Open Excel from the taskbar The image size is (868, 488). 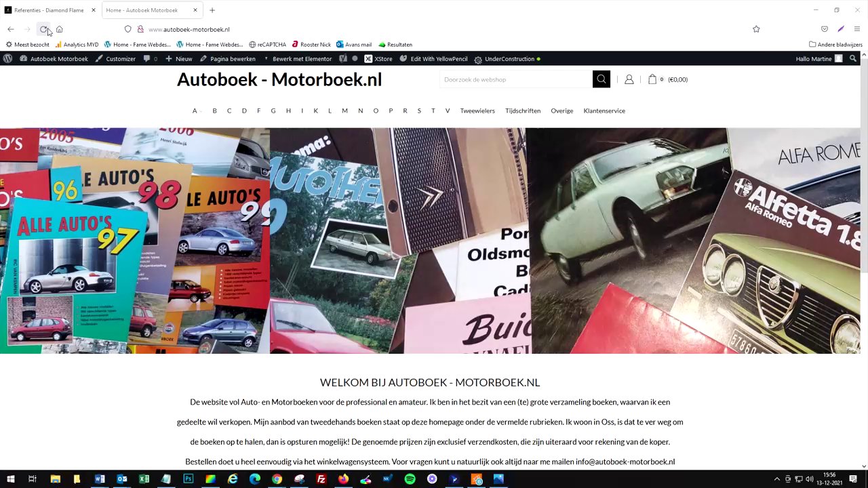click(x=144, y=479)
